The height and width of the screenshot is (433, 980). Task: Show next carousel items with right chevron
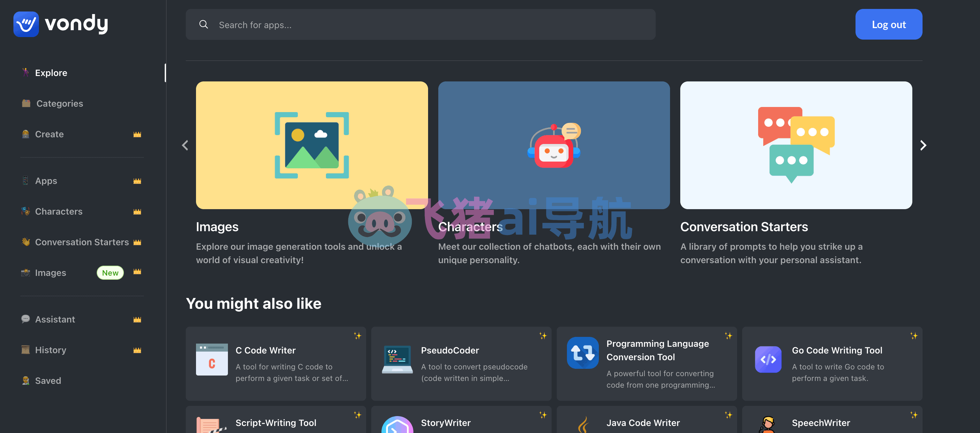coord(923,145)
